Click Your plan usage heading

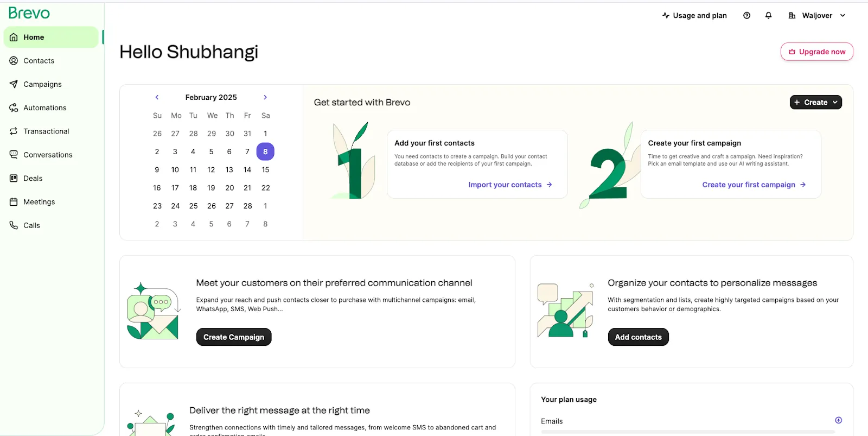pos(569,400)
